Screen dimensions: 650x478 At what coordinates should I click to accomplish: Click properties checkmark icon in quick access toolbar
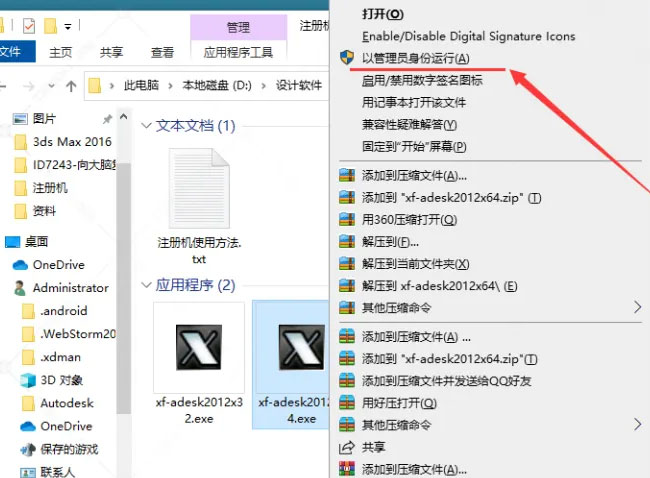(29, 27)
